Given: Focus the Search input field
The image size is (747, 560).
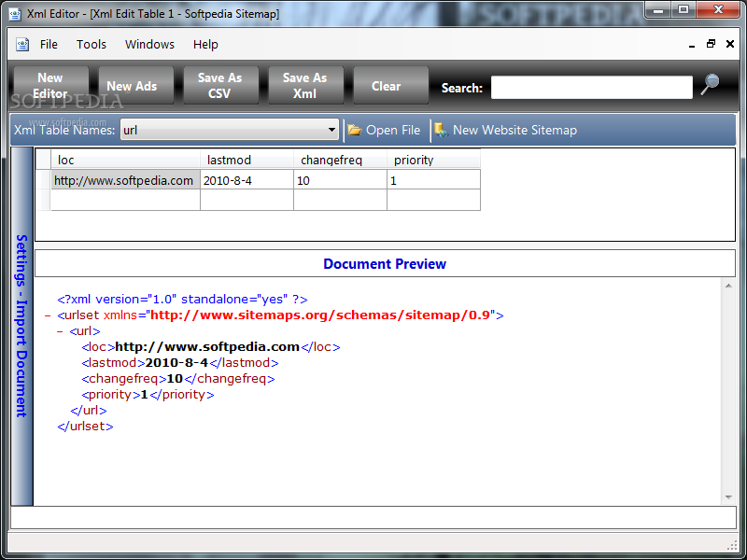Looking at the screenshot, I should click(x=592, y=88).
